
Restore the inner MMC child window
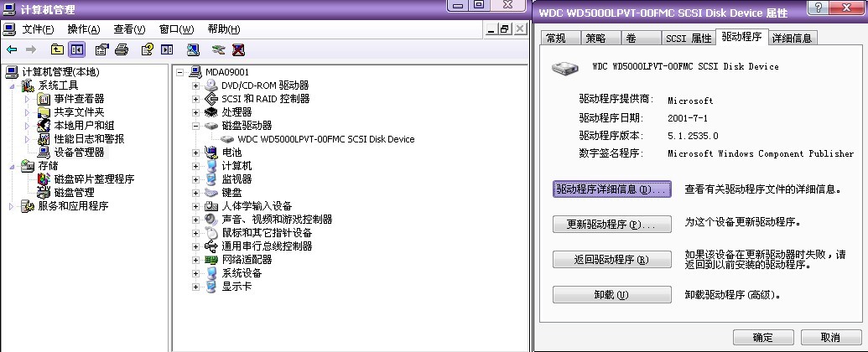(x=505, y=29)
